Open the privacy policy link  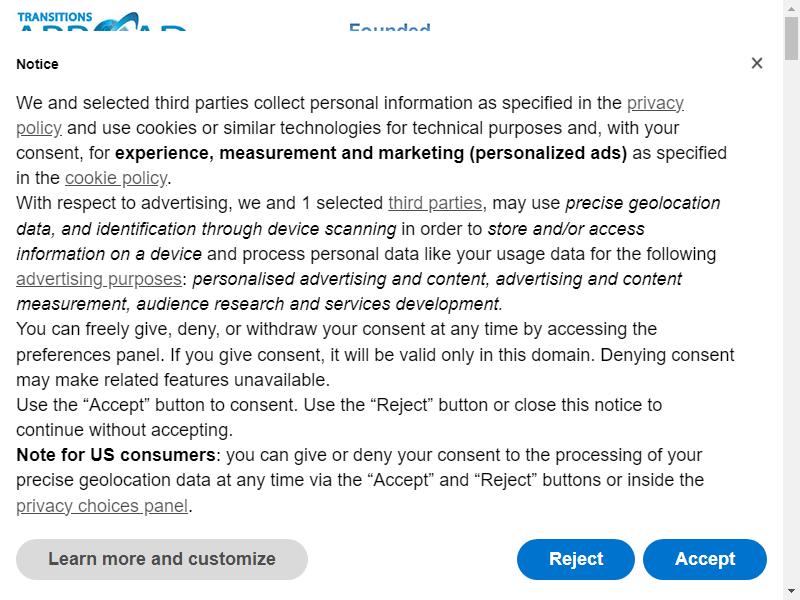[655, 103]
